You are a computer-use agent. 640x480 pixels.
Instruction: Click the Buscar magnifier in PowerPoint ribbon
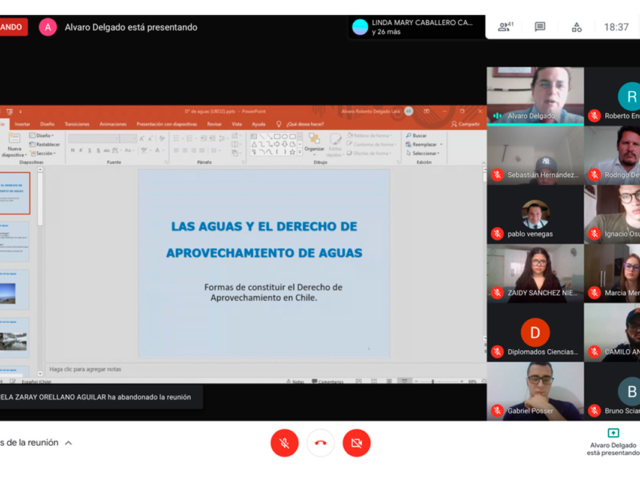409,136
